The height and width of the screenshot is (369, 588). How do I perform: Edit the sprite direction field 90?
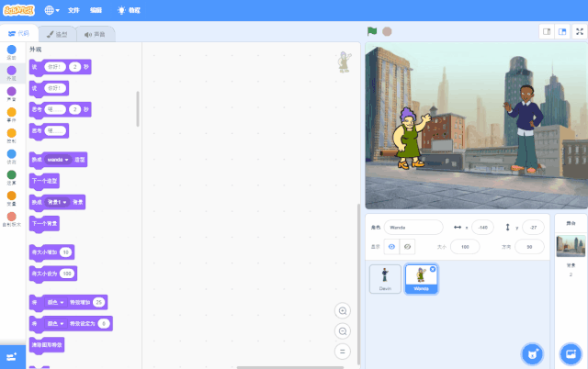(x=529, y=247)
